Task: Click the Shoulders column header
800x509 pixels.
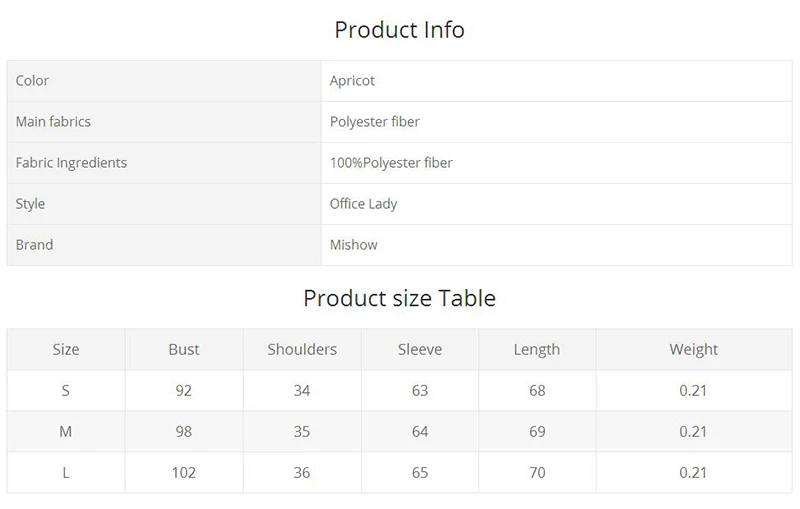Action: tap(302, 349)
